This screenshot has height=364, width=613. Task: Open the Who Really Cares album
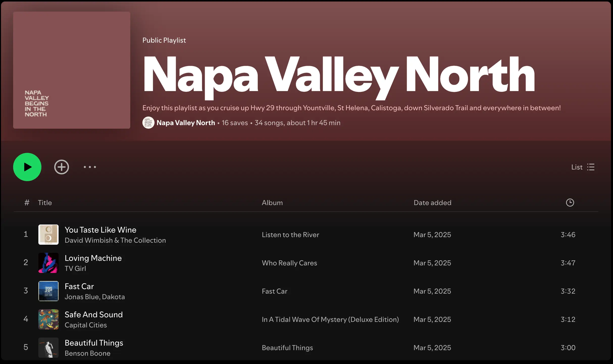coord(289,263)
